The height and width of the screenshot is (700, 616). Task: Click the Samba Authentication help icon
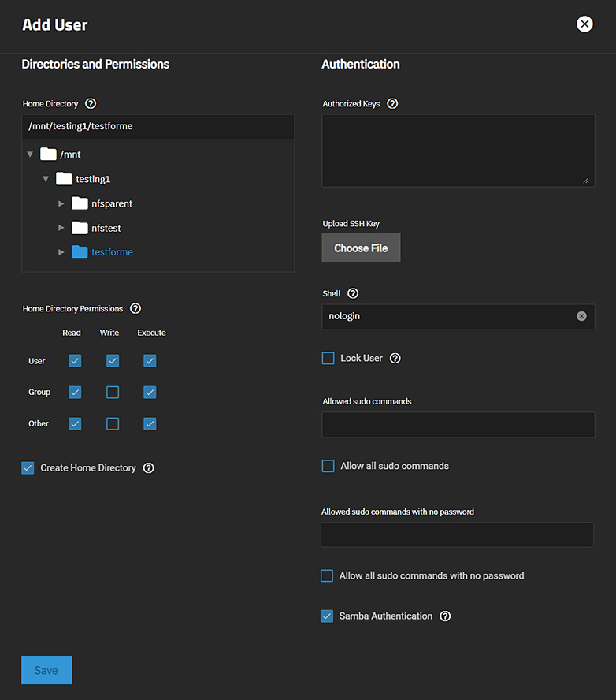coord(445,616)
